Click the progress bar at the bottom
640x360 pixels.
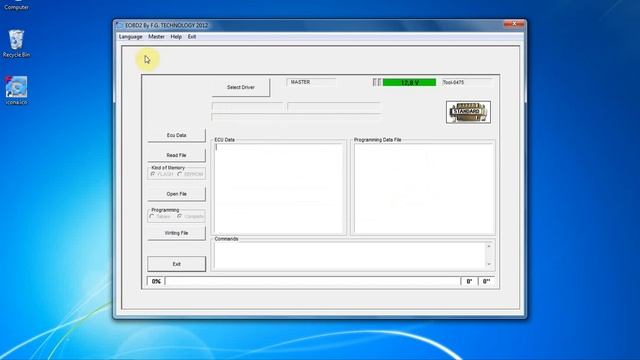(x=313, y=281)
